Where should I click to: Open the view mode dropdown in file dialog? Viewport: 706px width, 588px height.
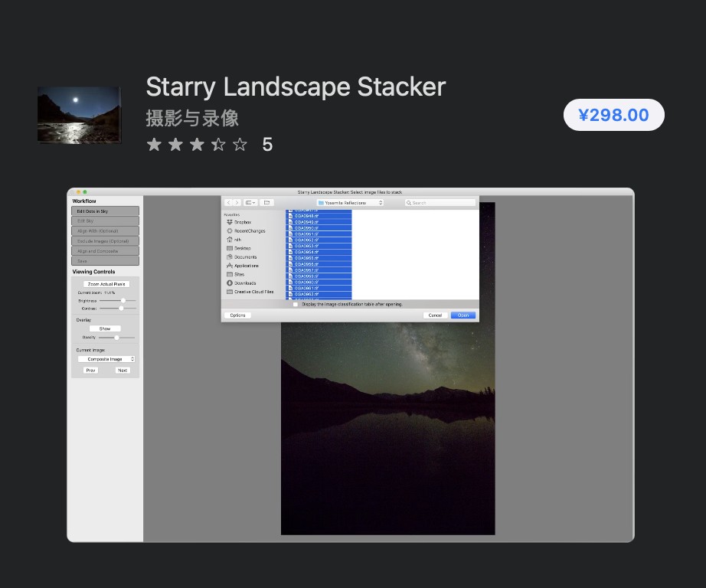tap(251, 203)
